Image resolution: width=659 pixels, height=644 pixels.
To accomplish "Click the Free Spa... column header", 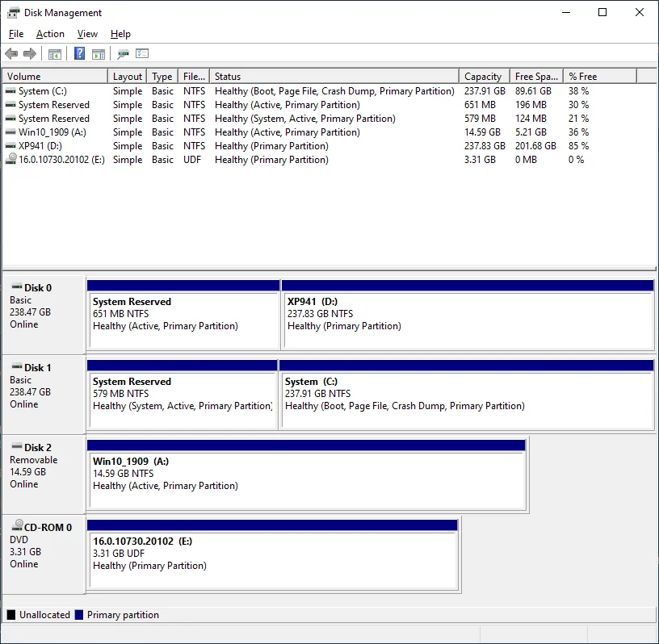I will 537,77.
